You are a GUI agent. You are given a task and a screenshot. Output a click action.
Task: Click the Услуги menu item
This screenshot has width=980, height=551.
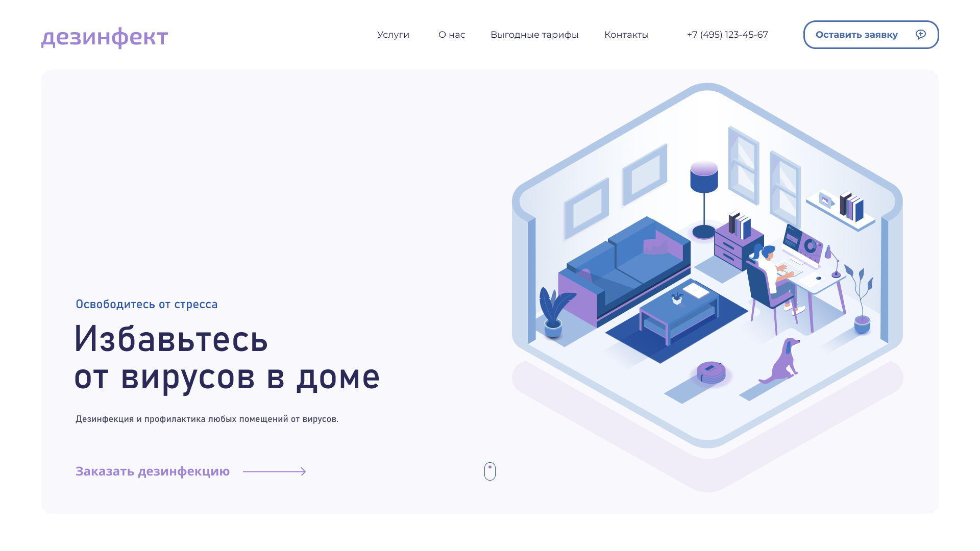tap(393, 34)
